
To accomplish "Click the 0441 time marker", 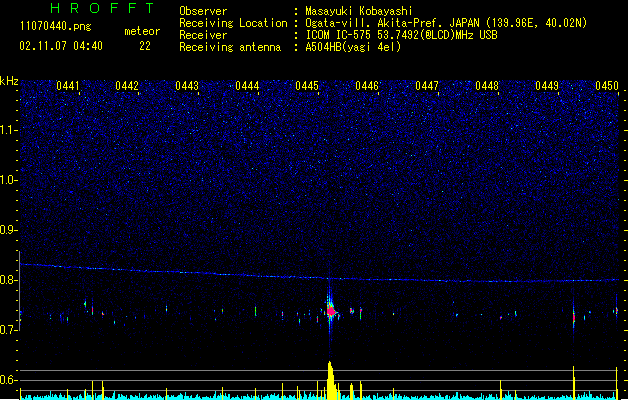I will click(67, 86).
